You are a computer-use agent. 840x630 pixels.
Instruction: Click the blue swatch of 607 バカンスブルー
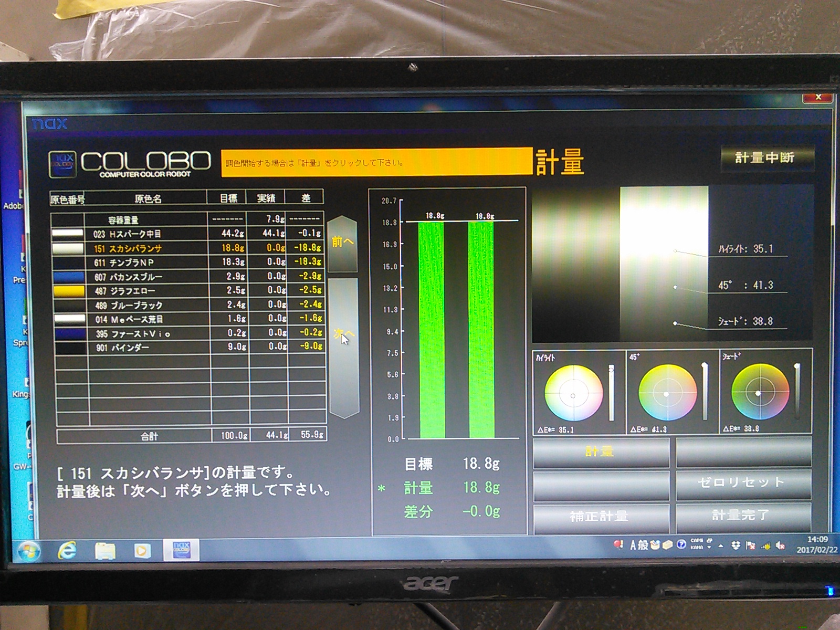[69, 277]
